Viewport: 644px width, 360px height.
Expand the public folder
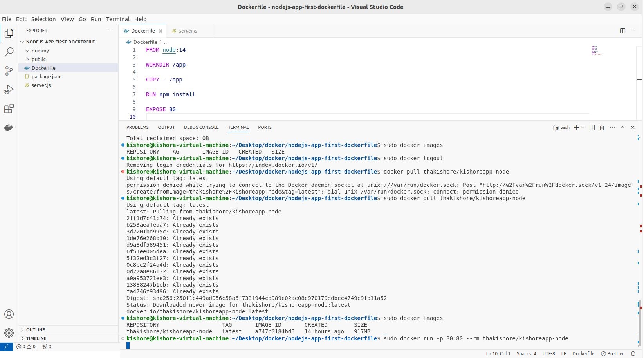coord(38,60)
